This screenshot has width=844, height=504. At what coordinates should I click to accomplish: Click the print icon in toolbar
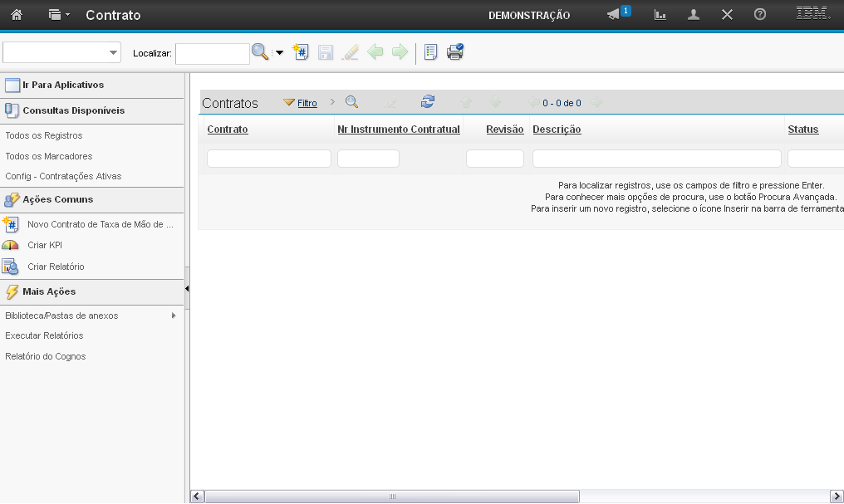454,52
